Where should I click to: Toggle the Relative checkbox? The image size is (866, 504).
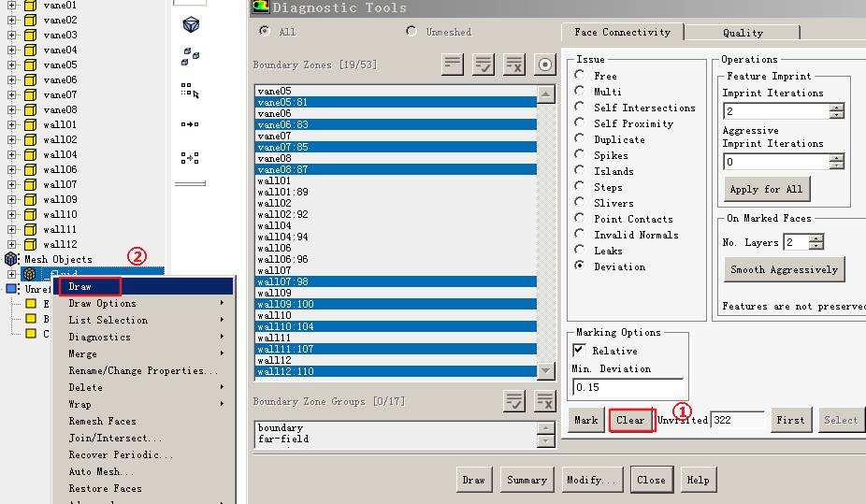point(579,350)
